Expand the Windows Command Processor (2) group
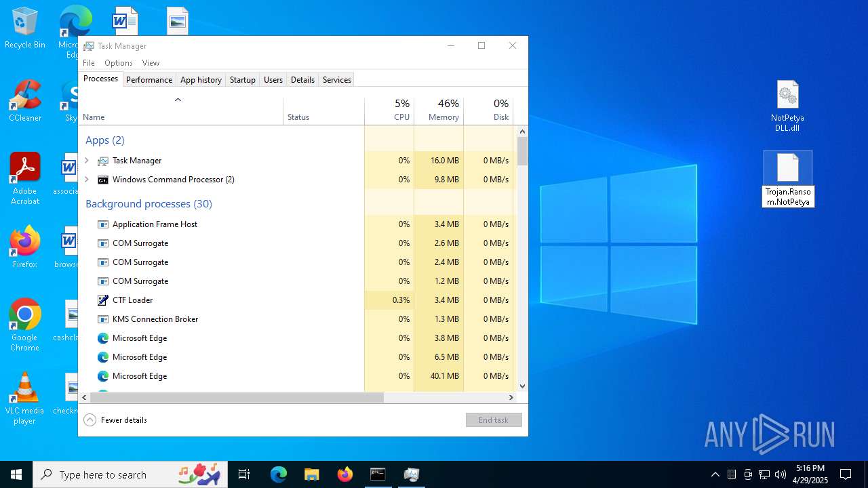Viewport: 868px width, 488px height. 87,180
